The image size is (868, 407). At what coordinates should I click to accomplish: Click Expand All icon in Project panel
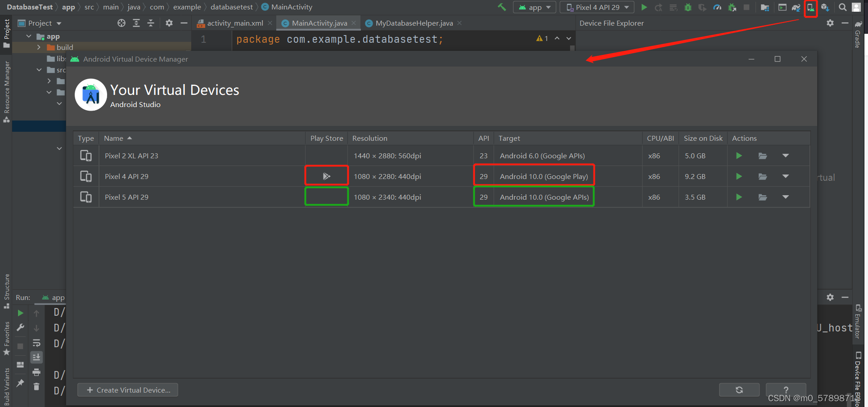coord(136,23)
